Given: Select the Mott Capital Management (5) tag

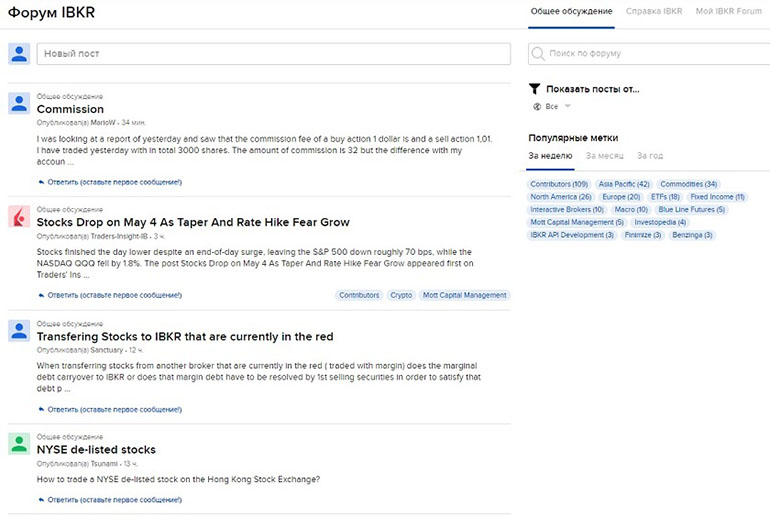Looking at the screenshot, I should click(577, 222).
